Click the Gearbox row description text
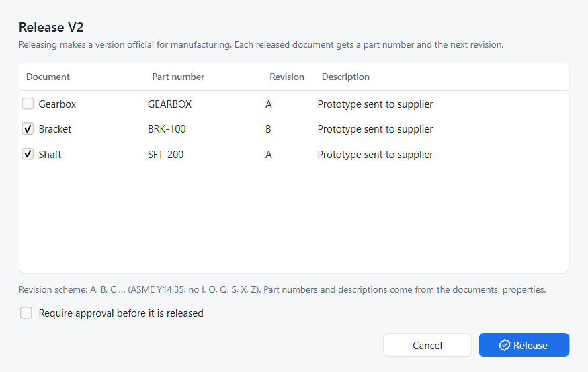The width and height of the screenshot is (588, 372). click(375, 104)
